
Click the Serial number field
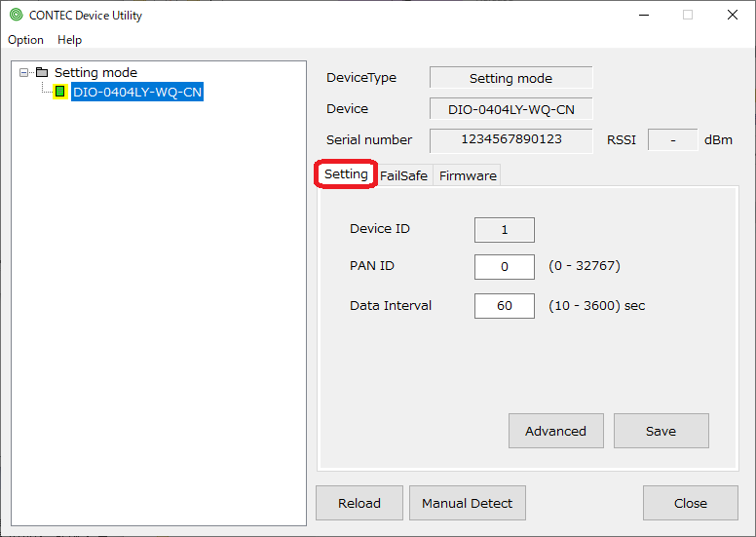coord(510,139)
